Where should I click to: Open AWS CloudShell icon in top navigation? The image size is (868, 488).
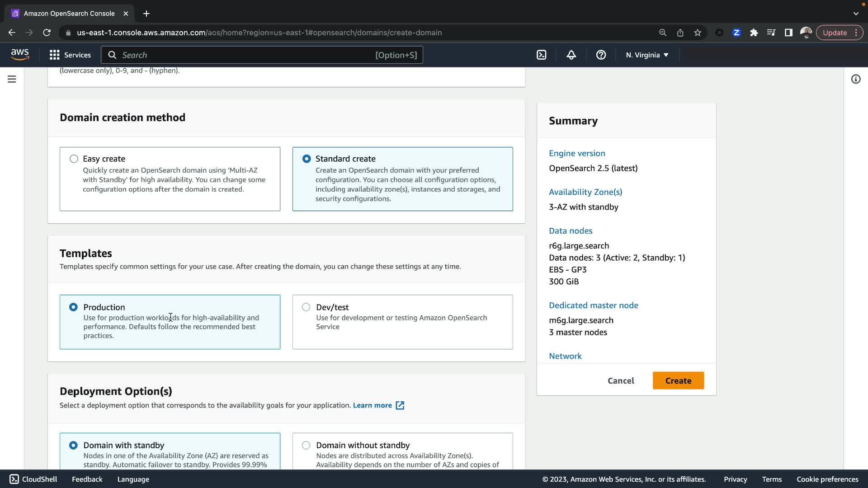click(541, 55)
